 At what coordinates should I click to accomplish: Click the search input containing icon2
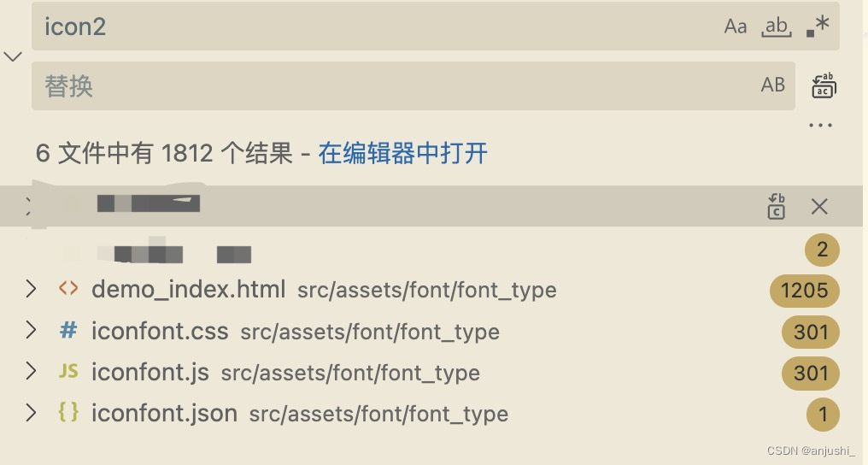point(436,26)
